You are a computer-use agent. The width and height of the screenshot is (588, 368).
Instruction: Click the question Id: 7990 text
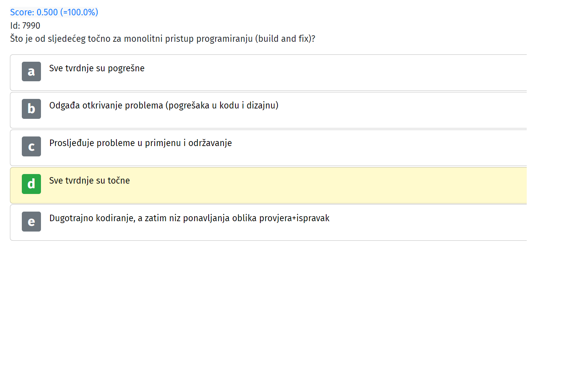click(x=25, y=26)
